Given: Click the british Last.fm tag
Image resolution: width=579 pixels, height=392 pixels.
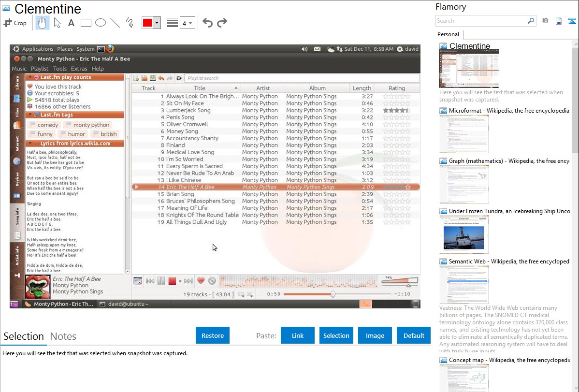Looking at the screenshot, I should (x=105, y=134).
